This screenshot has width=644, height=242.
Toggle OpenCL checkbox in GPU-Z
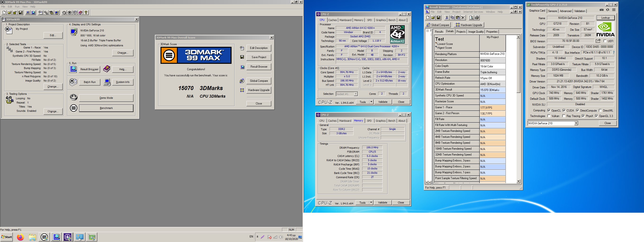coord(549,111)
